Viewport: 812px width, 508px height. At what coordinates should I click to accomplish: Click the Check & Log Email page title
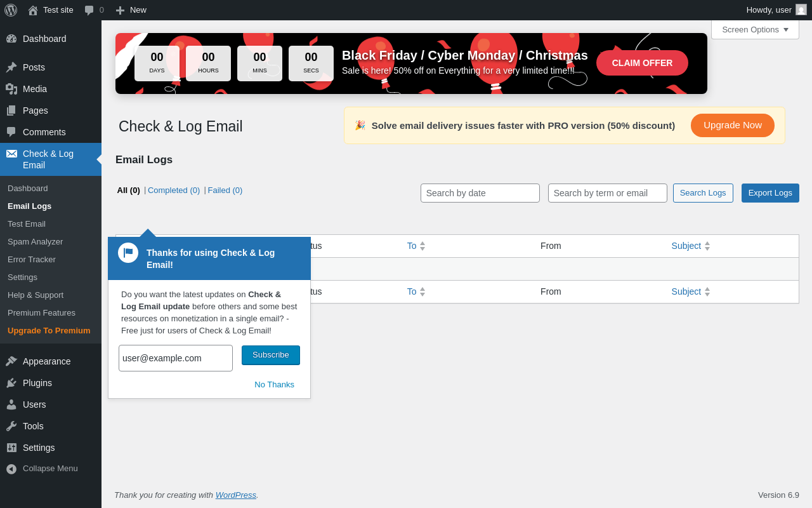tap(181, 126)
